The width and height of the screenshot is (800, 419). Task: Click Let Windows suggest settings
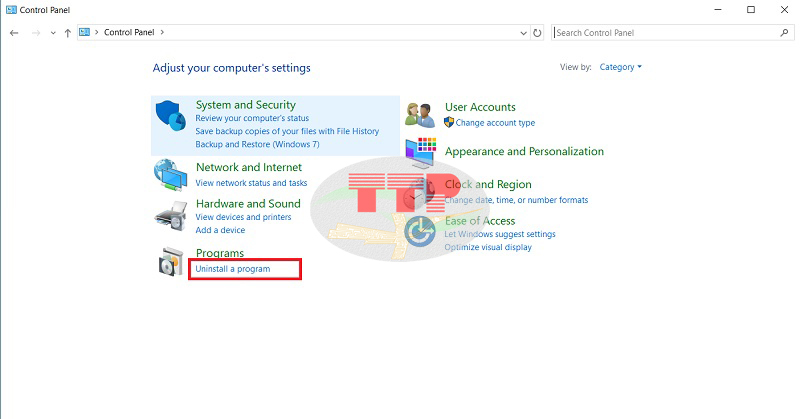(x=500, y=234)
